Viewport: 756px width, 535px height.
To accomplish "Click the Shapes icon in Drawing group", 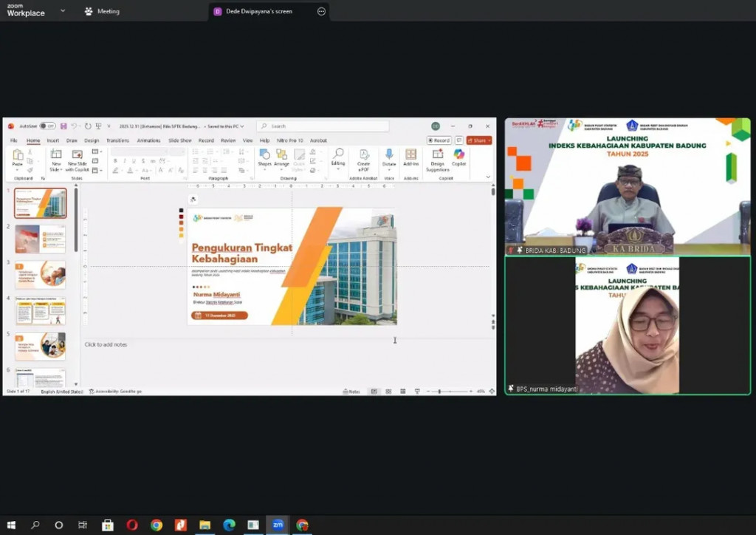I will 264,157.
